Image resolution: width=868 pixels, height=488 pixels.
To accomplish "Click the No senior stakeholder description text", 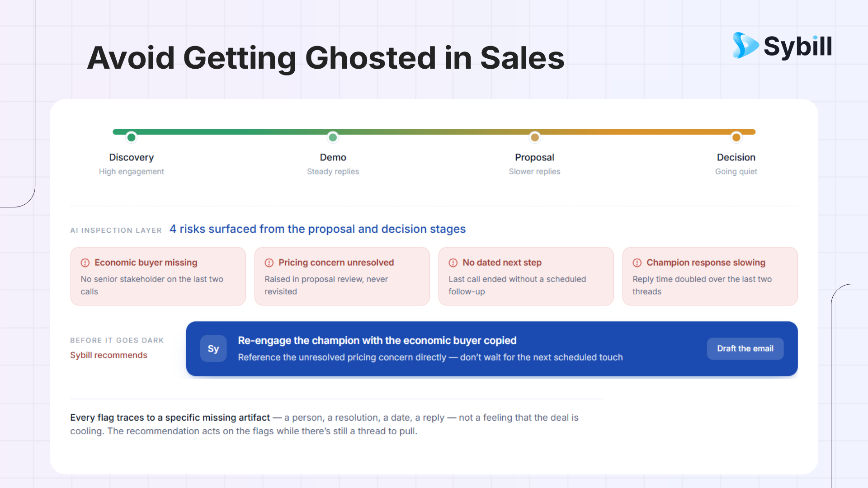I will pyautogui.click(x=152, y=285).
